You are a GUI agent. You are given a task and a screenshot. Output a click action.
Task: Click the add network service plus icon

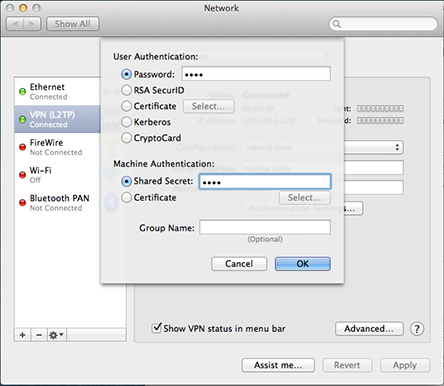(22, 335)
